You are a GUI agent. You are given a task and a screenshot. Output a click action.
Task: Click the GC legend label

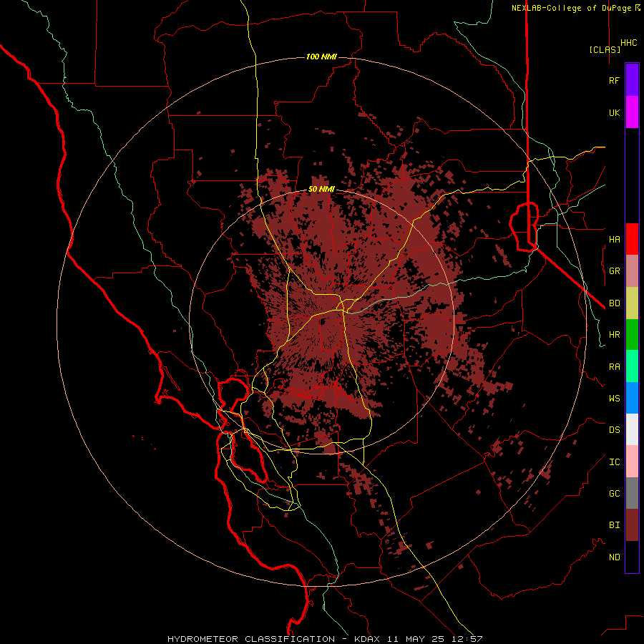[x=614, y=494]
